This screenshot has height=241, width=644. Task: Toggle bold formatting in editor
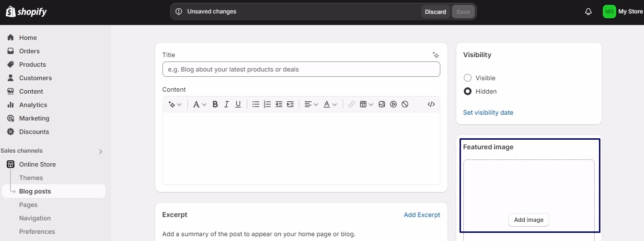[215, 104]
